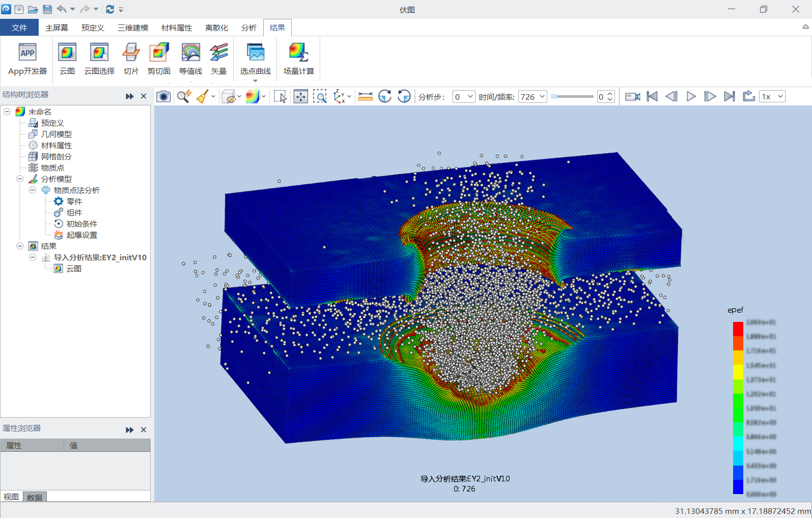
Task: Collapse the 物质点法分析 tree node
Action: click(33, 190)
